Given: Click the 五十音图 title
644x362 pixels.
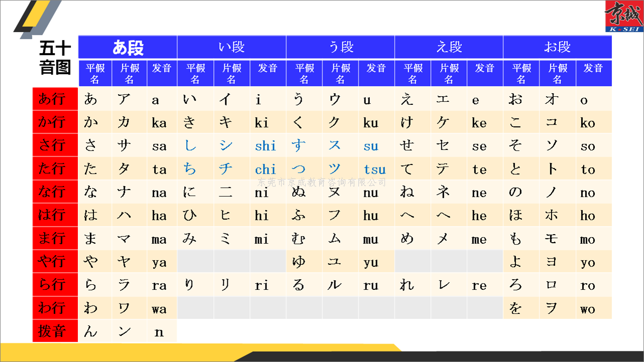Looking at the screenshot, I should coord(55,58).
